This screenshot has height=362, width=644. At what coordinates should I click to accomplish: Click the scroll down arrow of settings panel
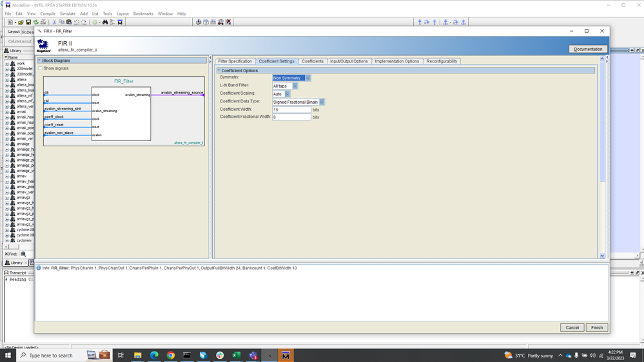602,256
